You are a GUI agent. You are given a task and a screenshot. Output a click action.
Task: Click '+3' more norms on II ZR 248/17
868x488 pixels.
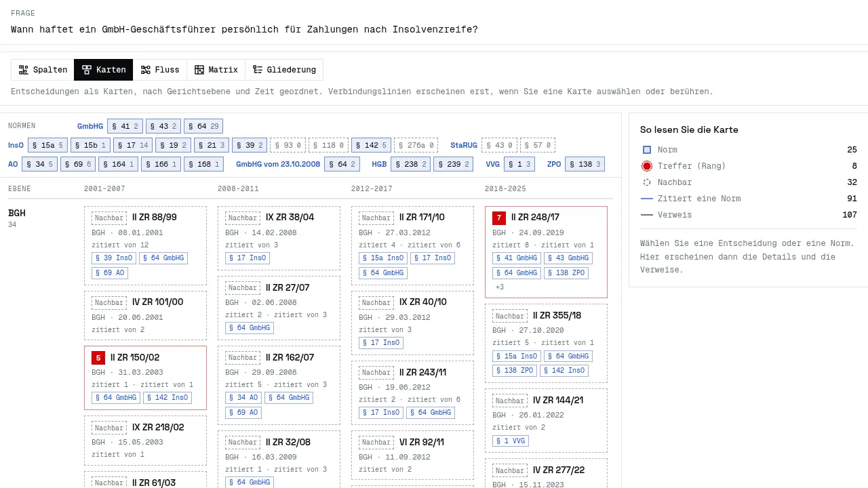click(500, 287)
